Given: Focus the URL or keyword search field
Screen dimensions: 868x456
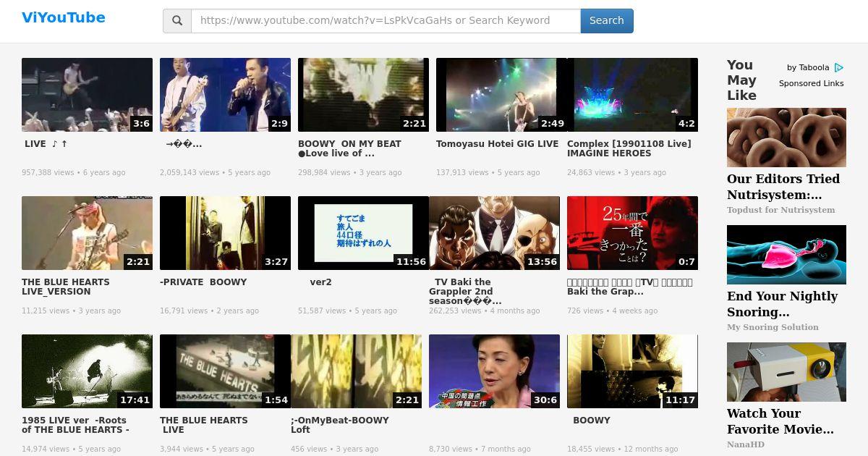Looking at the screenshot, I should click(x=386, y=21).
